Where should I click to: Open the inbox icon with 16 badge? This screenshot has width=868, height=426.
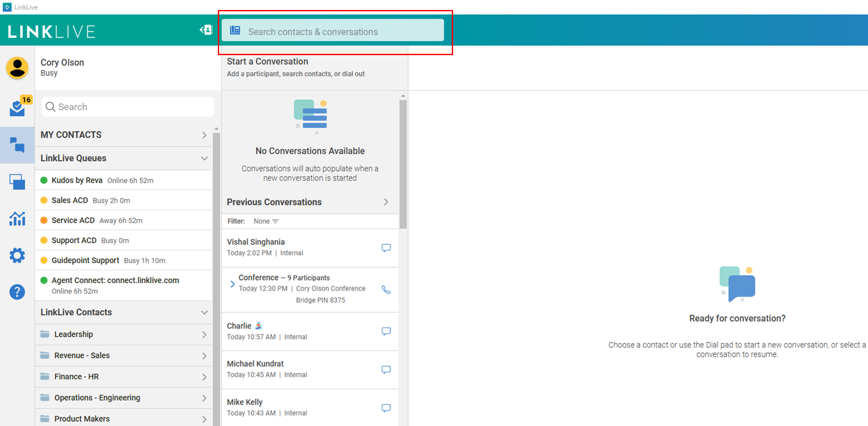(18, 107)
